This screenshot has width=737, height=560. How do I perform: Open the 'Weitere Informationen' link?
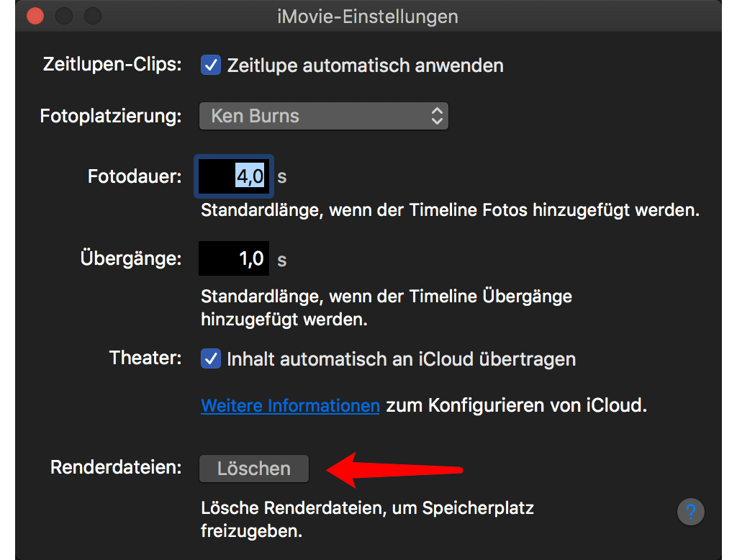pyautogui.click(x=290, y=405)
